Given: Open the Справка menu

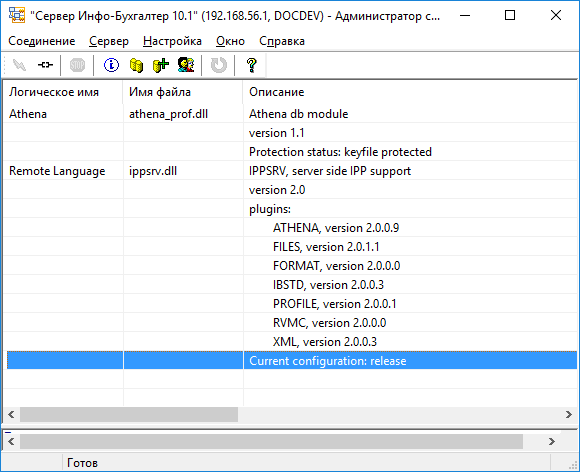Looking at the screenshot, I should (x=282, y=41).
